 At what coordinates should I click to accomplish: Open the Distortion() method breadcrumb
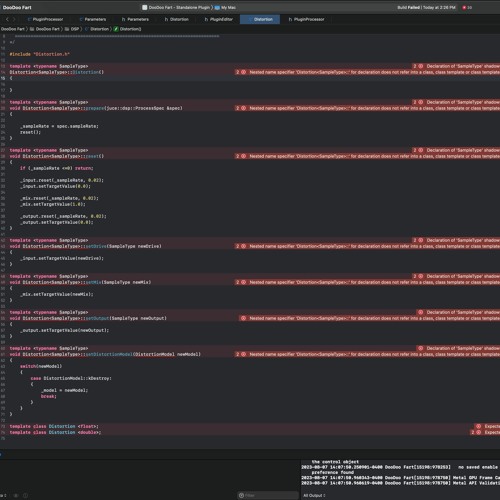point(128,29)
